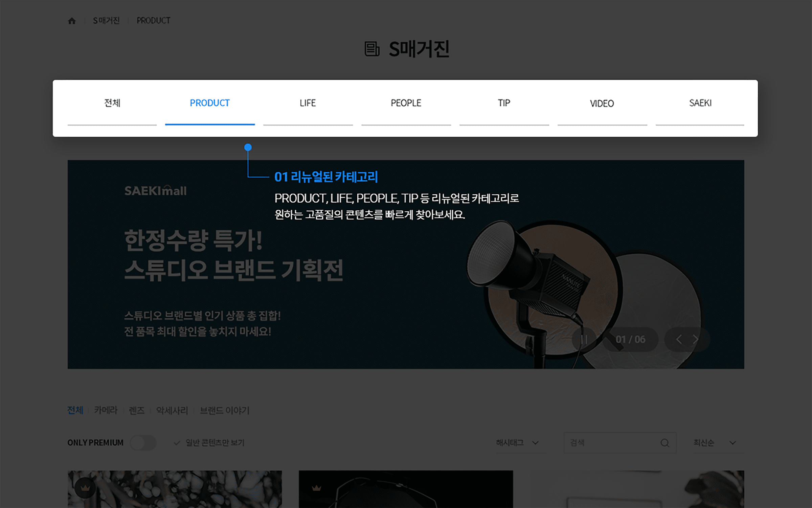Screen dimensions: 812x508
Task: Open the 해시태그 dropdown
Action: coord(517,443)
